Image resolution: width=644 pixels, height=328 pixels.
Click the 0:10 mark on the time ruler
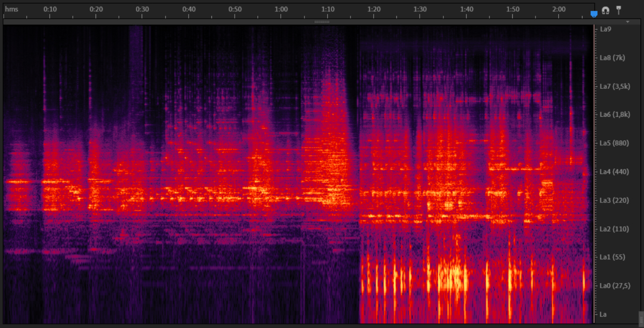coord(50,9)
